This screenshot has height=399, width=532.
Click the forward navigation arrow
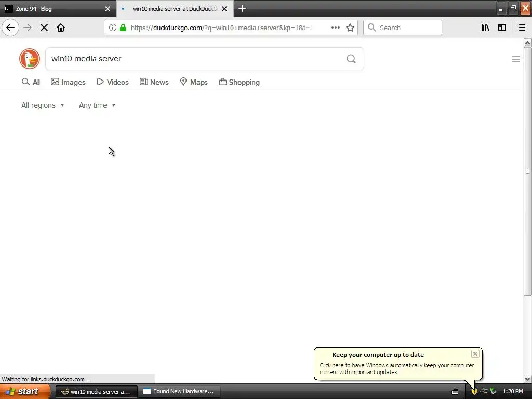pos(28,28)
